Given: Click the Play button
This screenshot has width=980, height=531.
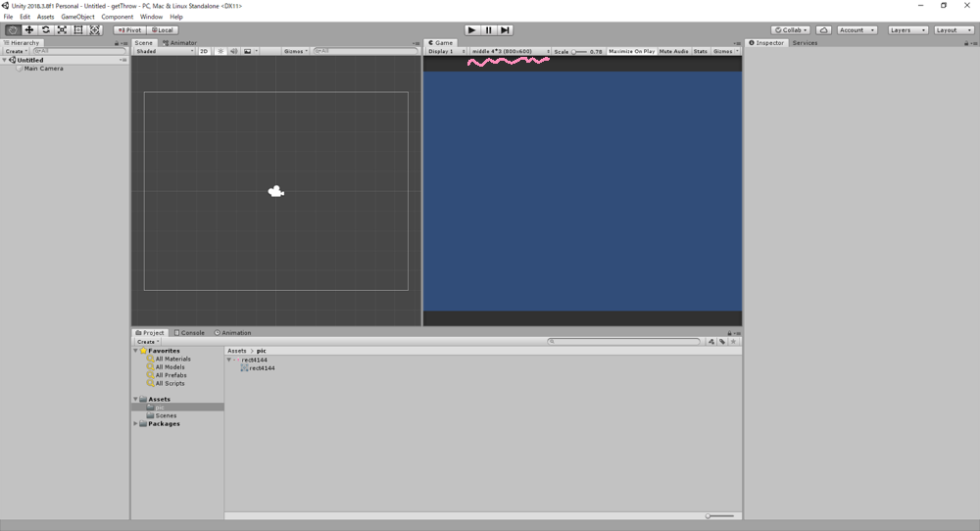Looking at the screenshot, I should click(x=472, y=30).
